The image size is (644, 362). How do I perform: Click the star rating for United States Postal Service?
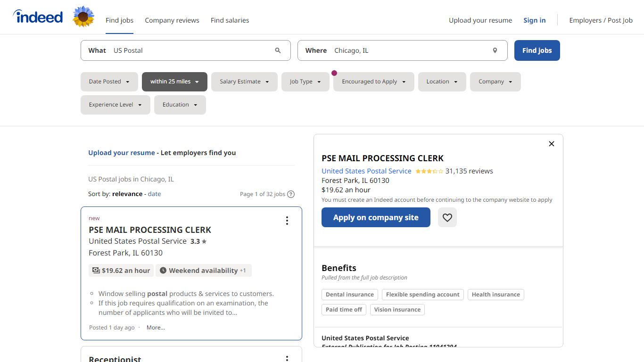coord(429,171)
